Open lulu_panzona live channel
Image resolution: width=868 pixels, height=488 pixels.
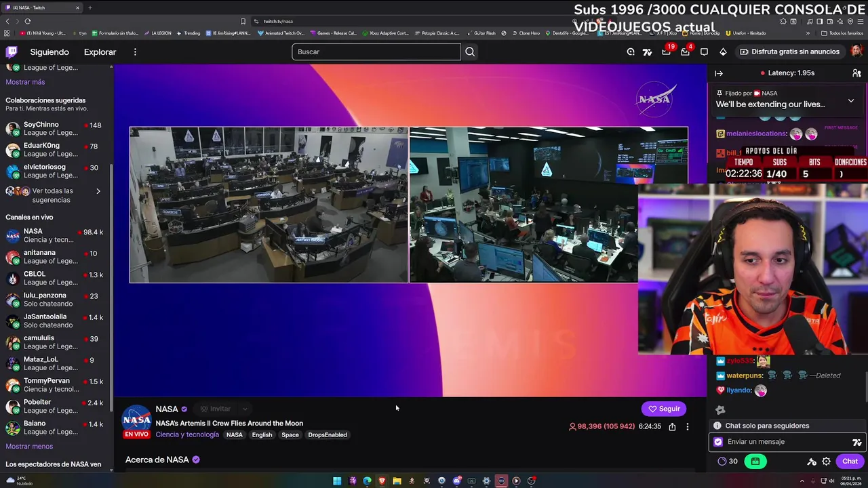click(x=56, y=300)
